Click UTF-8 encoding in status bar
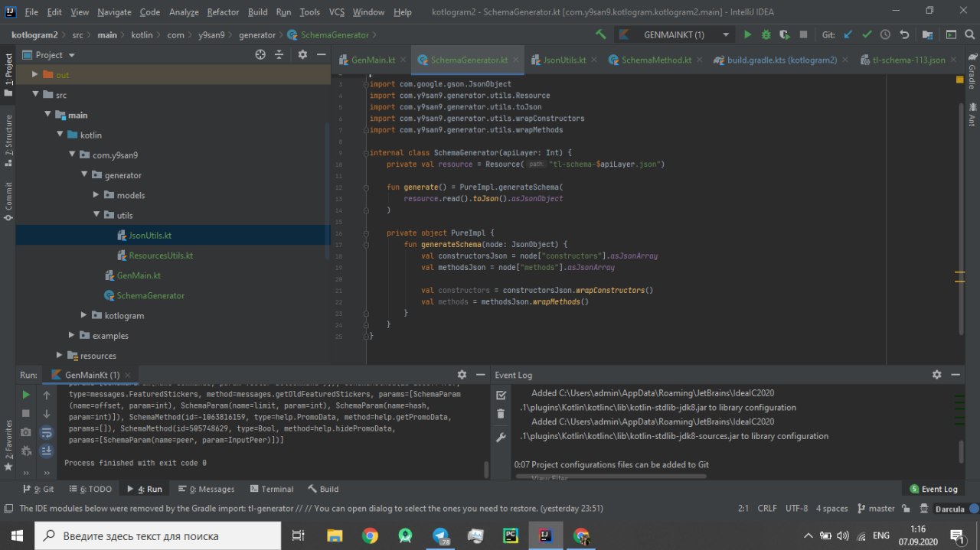This screenshot has width=980, height=550. pyautogui.click(x=796, y=508)
